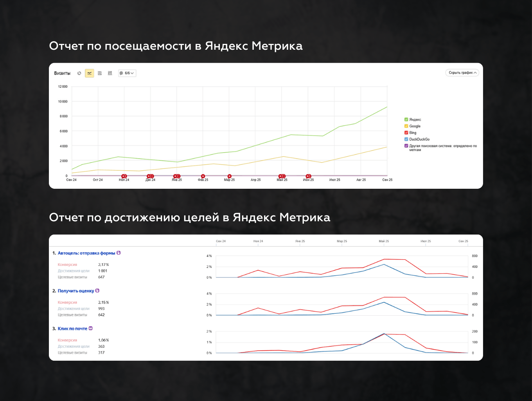The width and height of the screenshot is (532, 401).
Task: Click the form icon beside Автоцель: отправка формы
Action: click(119, 253)
